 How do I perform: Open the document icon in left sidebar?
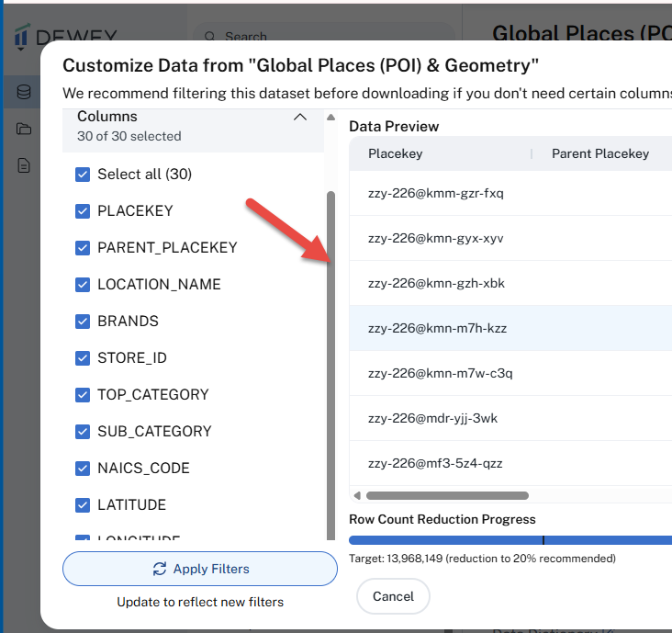coord(24,165)
